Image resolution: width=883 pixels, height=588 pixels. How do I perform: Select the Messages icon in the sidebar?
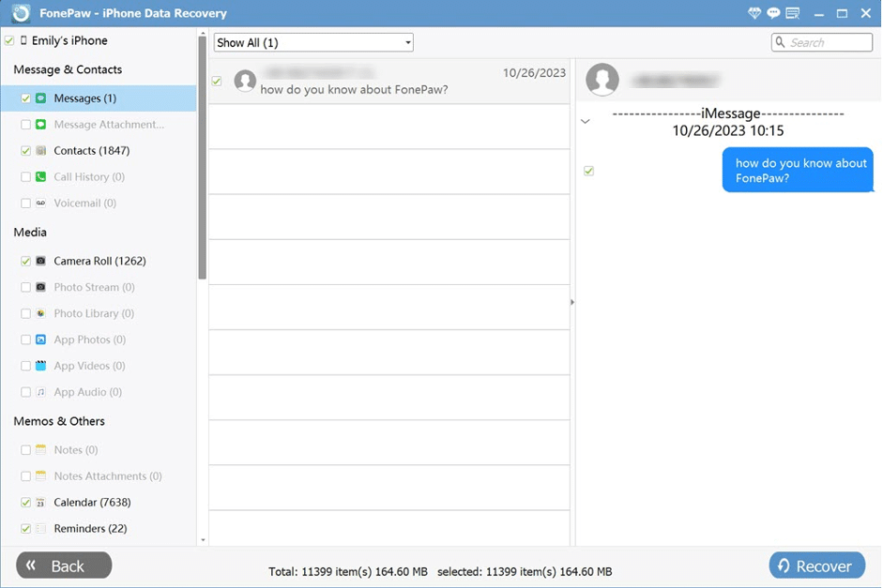tap(39, 98)
